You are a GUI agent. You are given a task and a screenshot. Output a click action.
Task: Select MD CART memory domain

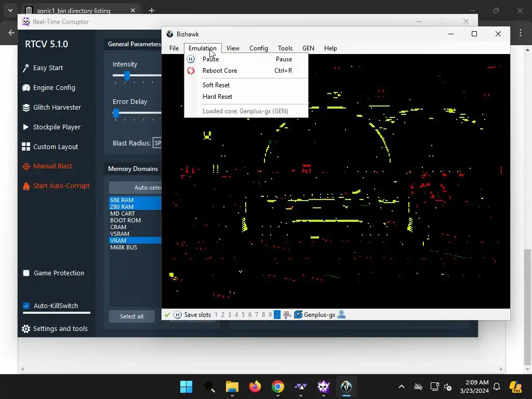(135, 214)
